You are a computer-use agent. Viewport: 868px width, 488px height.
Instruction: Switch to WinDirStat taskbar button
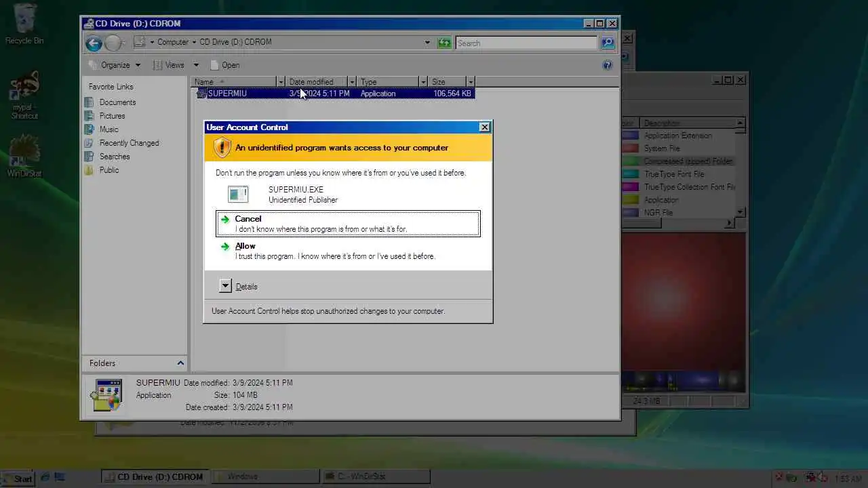[376, 477]
